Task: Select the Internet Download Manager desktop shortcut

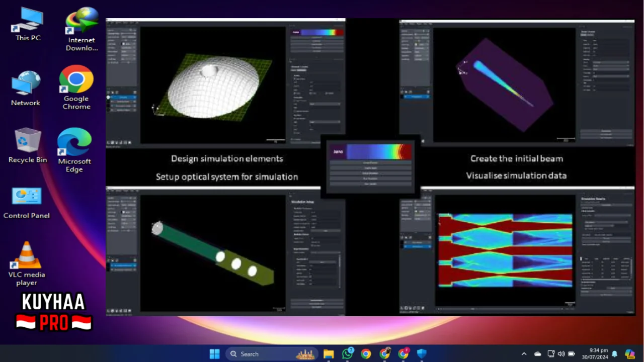Action: 82,29
